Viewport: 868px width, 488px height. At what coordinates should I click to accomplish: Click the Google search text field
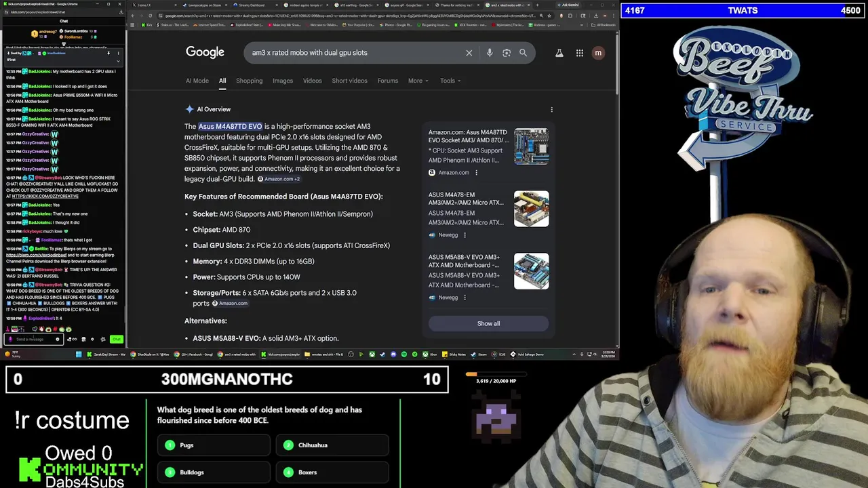pyautogui.click(x=356, y=53)
